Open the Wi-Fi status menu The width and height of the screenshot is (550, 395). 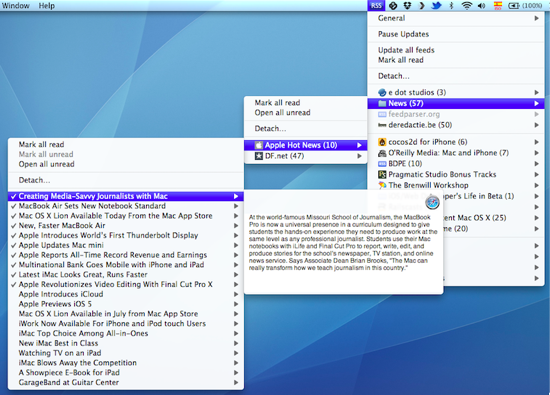tap(467, 6)
